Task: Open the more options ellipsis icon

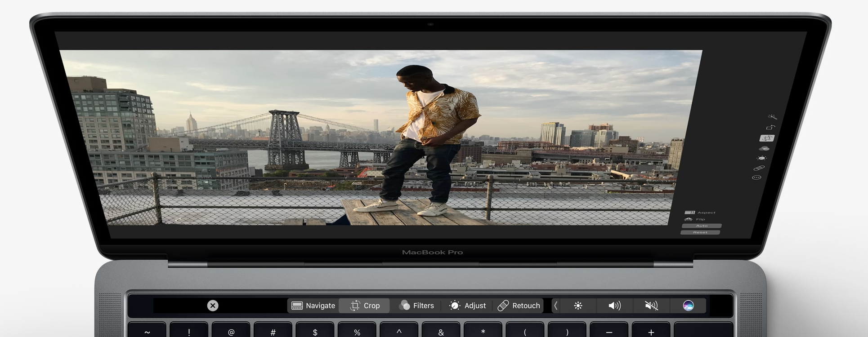Action: pos(756,177)
